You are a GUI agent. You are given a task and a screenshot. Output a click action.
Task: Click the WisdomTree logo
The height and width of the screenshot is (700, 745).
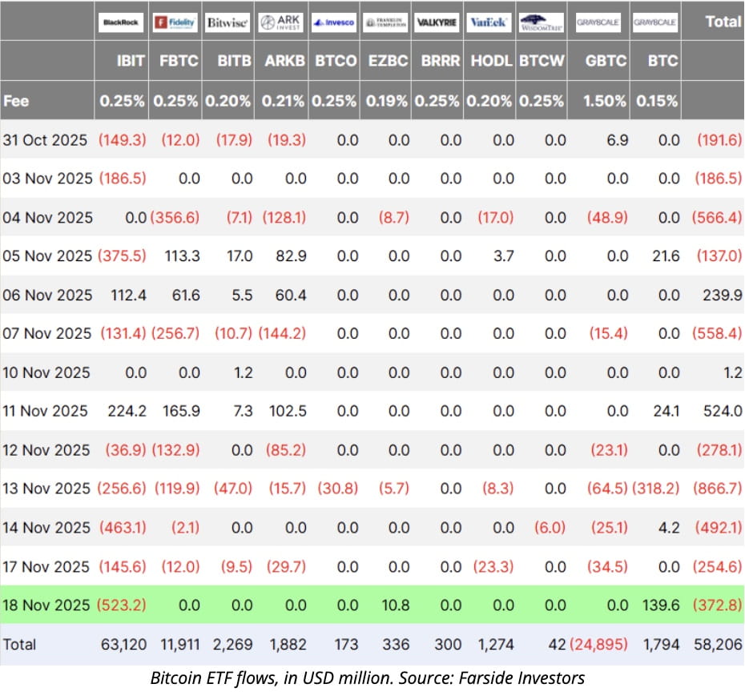542,22
